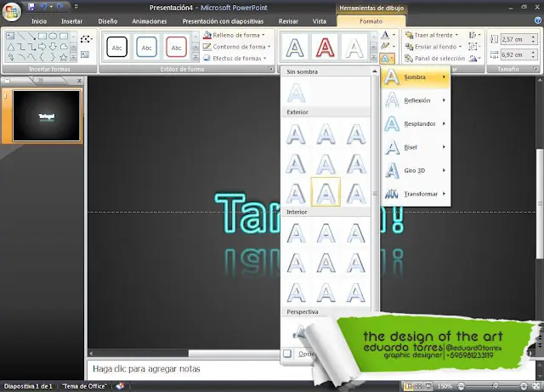Open Contorno de forma dropdown
The height and width of the screenshot is (392, 544).
pyautogui.click(x=236, y=47)
